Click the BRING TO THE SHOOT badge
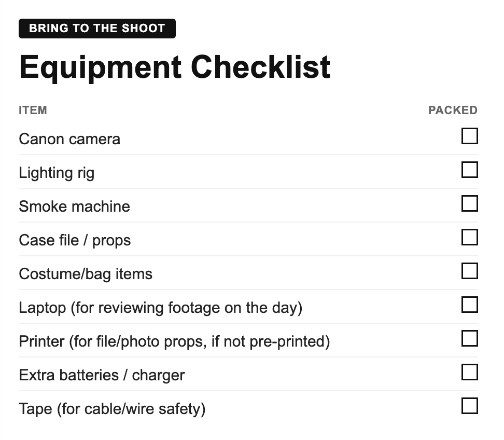The width and height of the screenshot is (504, 440). click(97, 29)
